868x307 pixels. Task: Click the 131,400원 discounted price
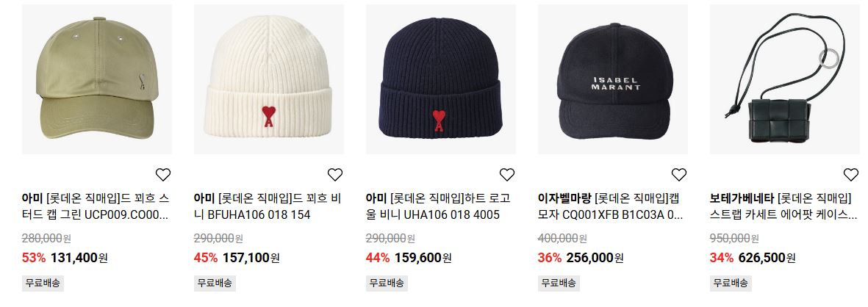(79, 258)
